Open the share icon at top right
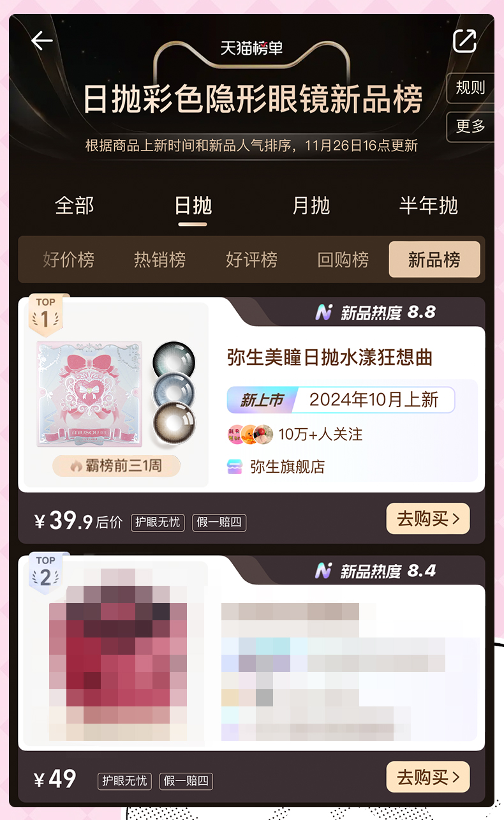The image size is (504, 820). coord(464,41)
